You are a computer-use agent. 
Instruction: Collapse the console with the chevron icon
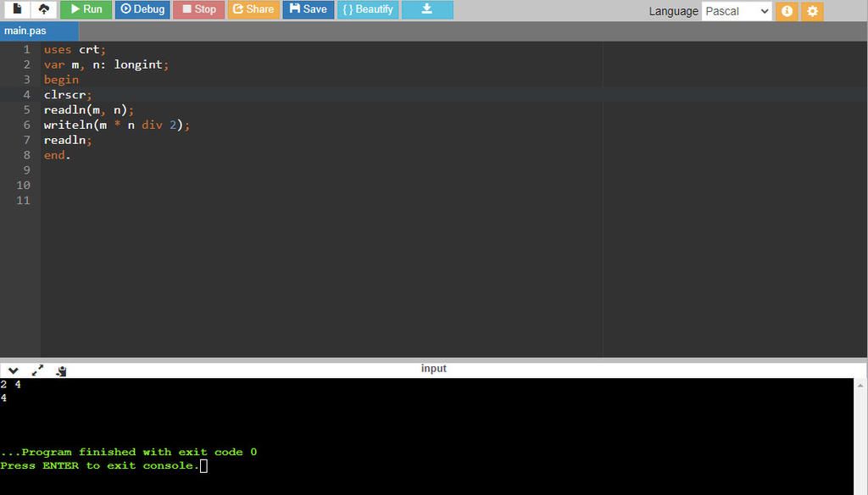point(14,370)
